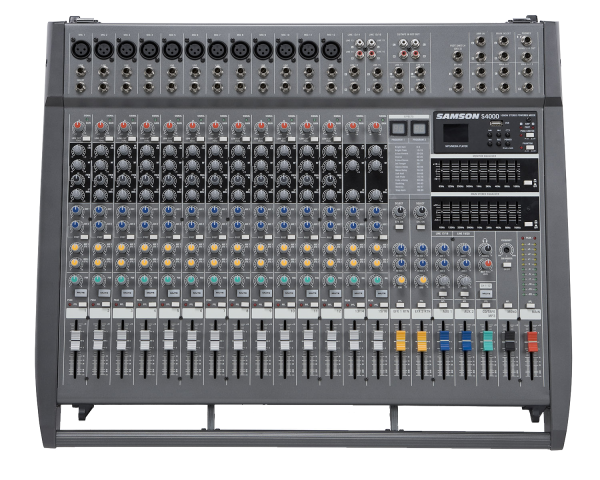Toggle the Monitor Equalizer in/out switch
The image size is (600, 480).
click(528, 183)
